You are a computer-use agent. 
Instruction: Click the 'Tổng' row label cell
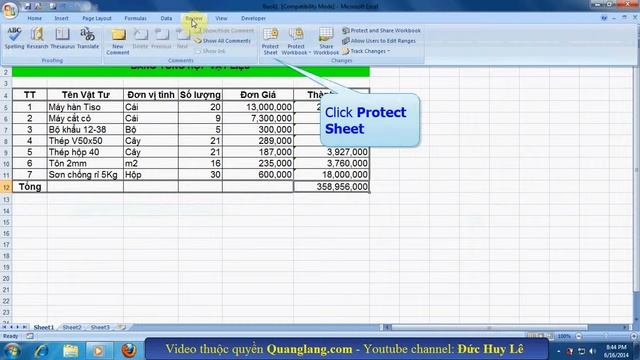point(30,187)
